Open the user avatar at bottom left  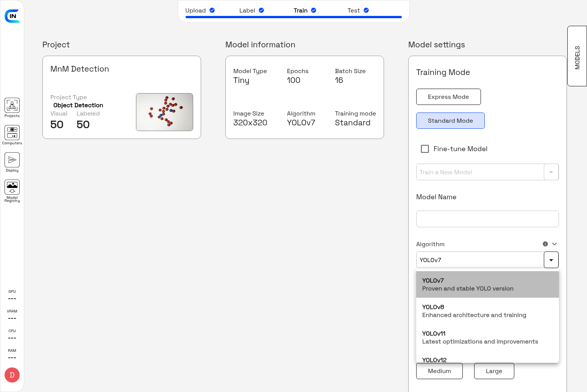coord(12,375)
